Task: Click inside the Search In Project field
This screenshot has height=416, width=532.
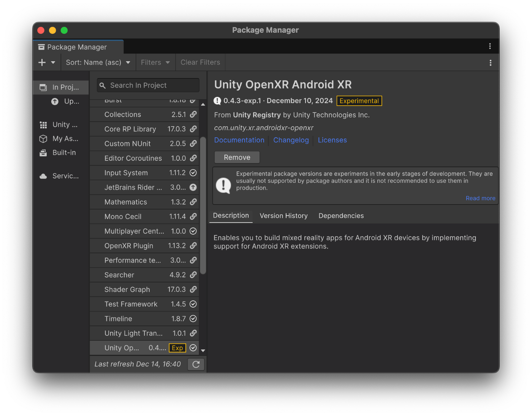Action: tap(147, 85)
